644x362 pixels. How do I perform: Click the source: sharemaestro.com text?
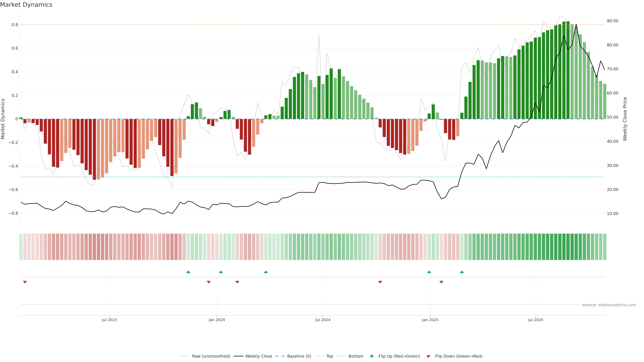click(x=609, y=305)
